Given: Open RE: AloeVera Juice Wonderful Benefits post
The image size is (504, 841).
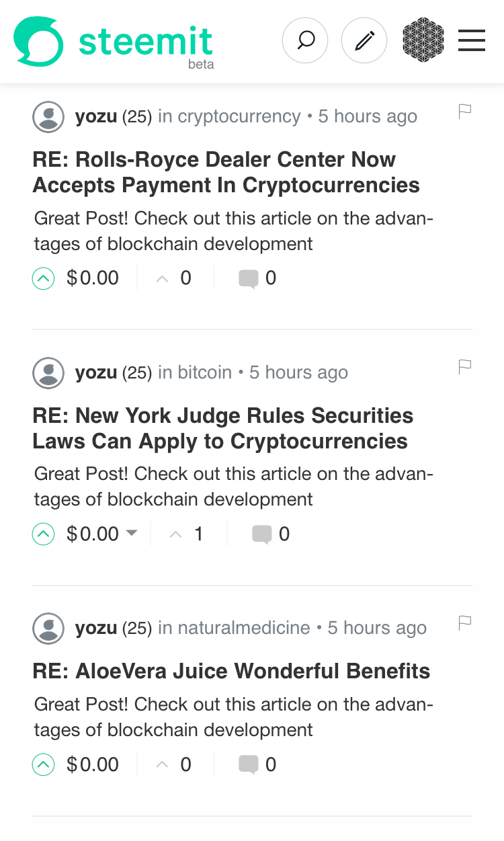Looking at the screenshot, I should 231,671.
